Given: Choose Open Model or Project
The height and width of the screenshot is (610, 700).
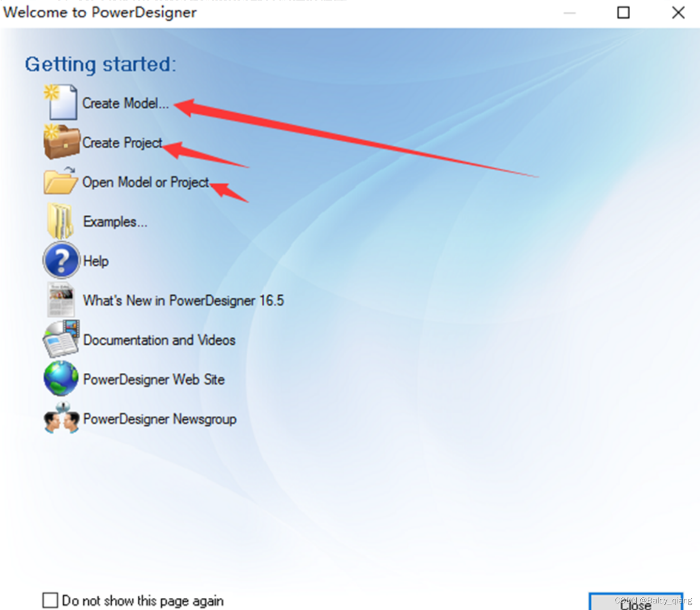Looking at the screenshot, I should click(146, 182).
